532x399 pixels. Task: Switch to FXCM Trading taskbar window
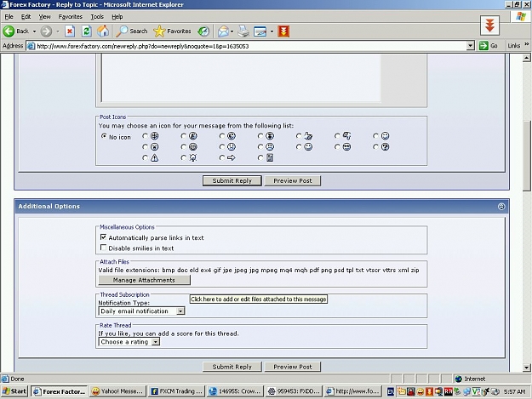click(x=176, y=391)
